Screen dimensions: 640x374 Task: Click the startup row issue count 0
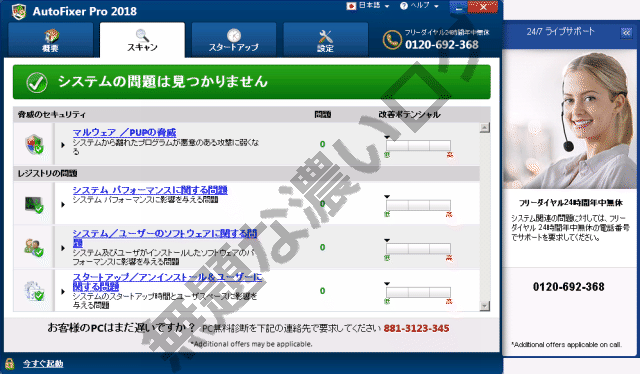click(x=322, y=291)
